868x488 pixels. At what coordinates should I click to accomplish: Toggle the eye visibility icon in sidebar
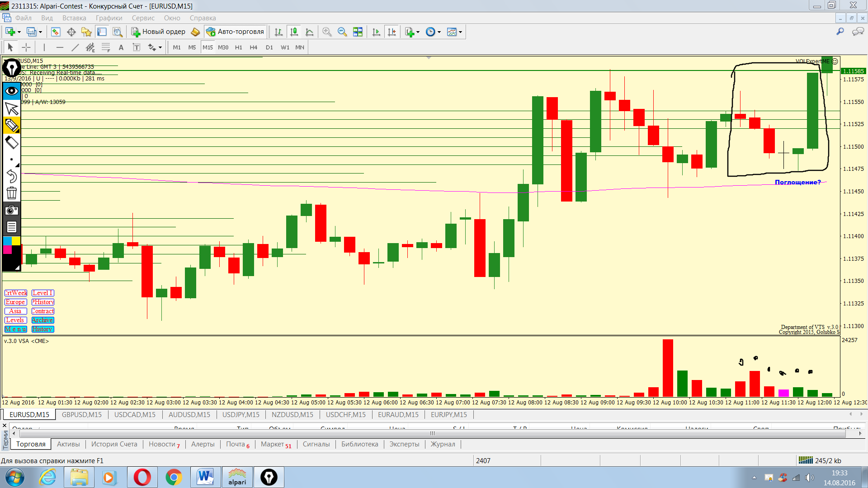[x=12, y=91]
